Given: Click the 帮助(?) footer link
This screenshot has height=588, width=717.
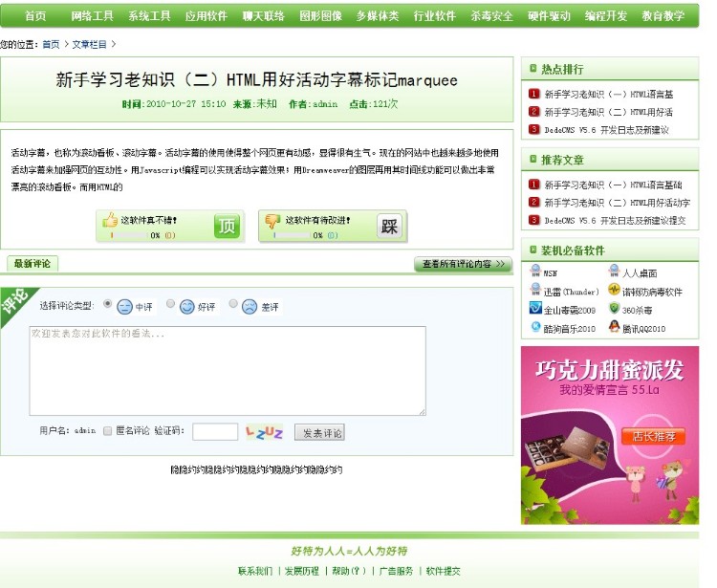Looking at the screenshot, I should point(349,571).
